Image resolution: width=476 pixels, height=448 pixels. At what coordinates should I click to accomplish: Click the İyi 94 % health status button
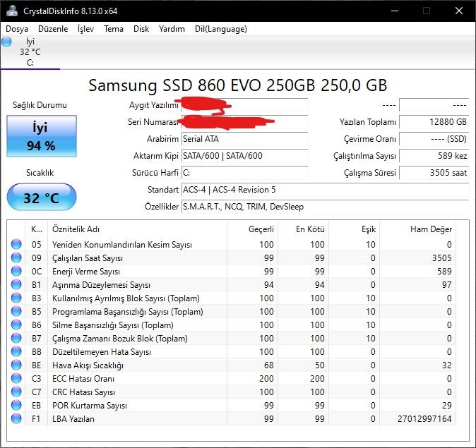pos(42,136)
